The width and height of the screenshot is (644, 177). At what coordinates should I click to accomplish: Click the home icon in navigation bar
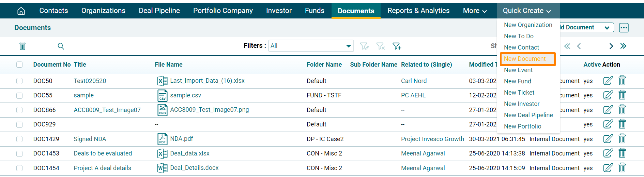21,11
